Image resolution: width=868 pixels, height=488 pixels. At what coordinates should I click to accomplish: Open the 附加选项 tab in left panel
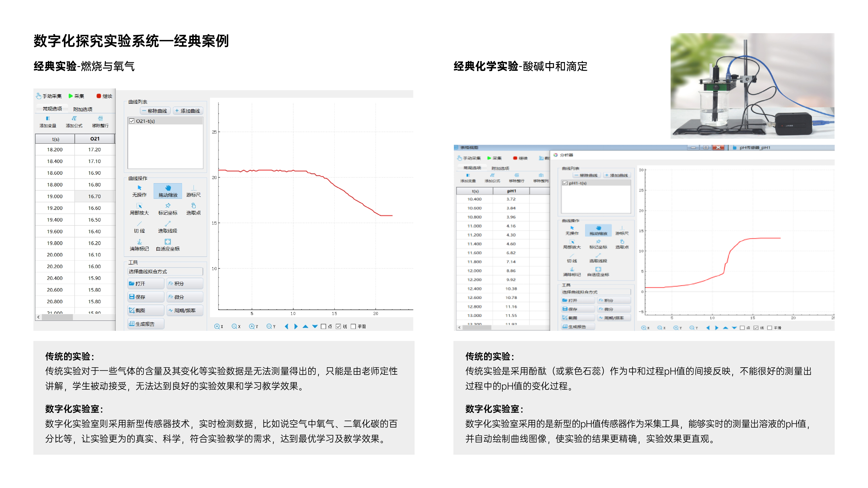pyautogui.click(x=83, y=109)
